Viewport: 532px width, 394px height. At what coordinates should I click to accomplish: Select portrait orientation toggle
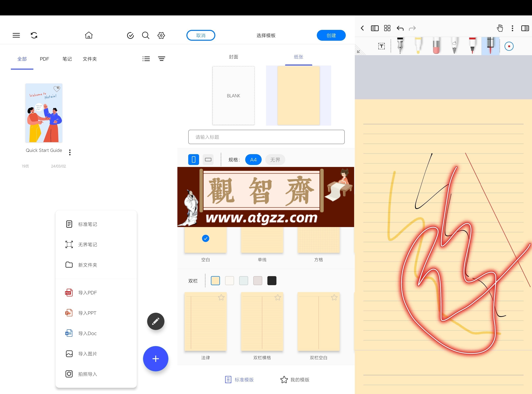[193, 160]
